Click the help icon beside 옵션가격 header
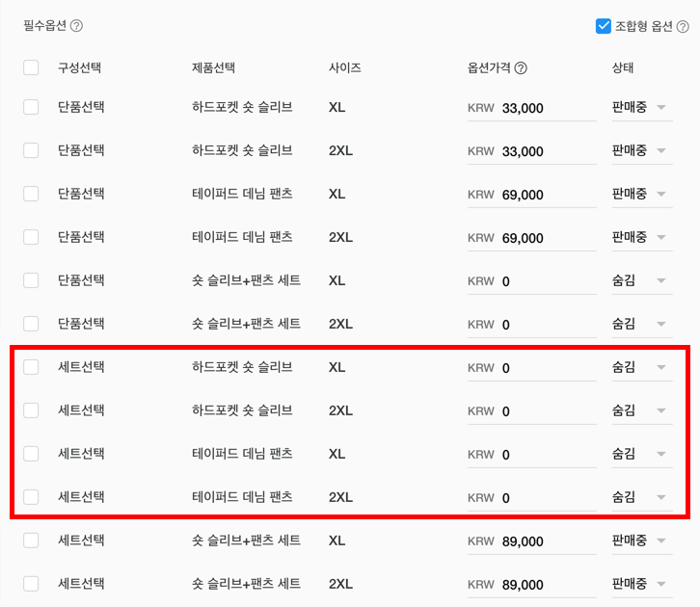Viewport: 700px width, 607px height. (521, 68)
